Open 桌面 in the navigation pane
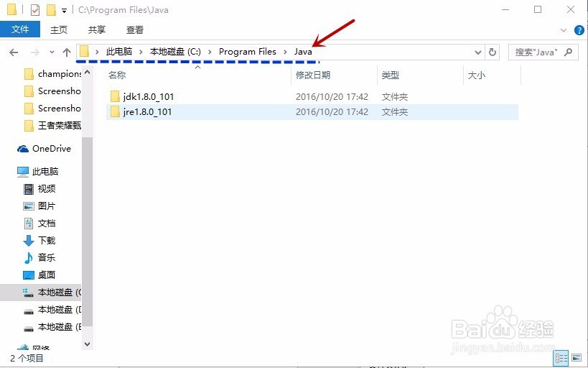The height and width of the screenshot is (368, 588). coord(47,275)
